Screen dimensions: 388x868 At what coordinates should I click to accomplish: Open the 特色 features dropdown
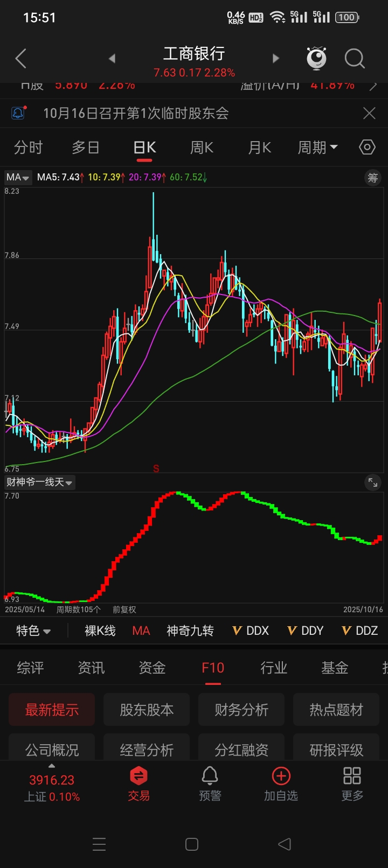(33, 631)
